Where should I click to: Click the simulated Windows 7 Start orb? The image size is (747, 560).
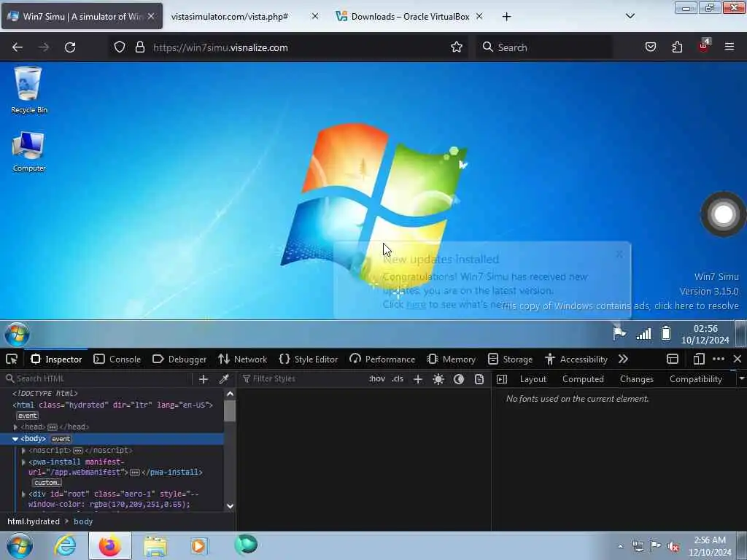pyautogui.click(x=18, y=334)
